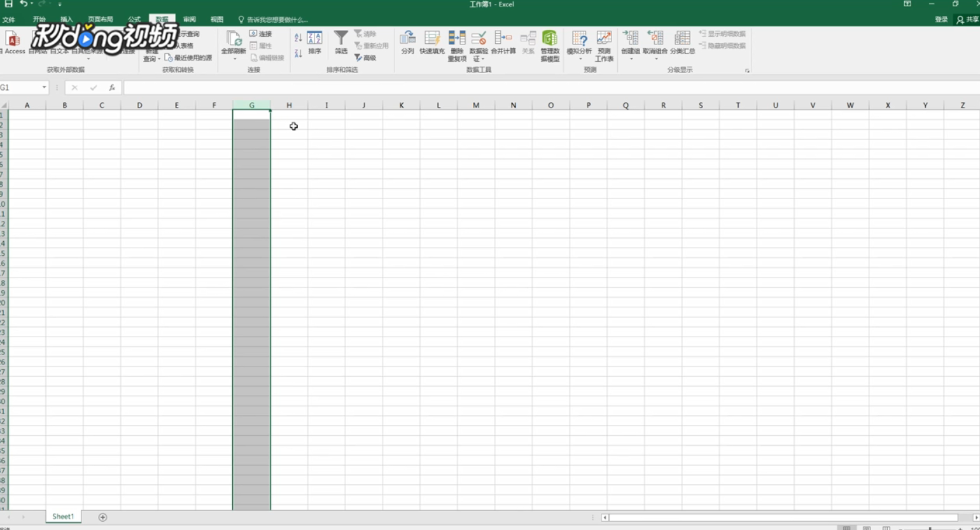Image resolution: width=980 pixels, height=530 pixels.
Task: Launch Text to Columns (分列)
Action: coord(408,43)
